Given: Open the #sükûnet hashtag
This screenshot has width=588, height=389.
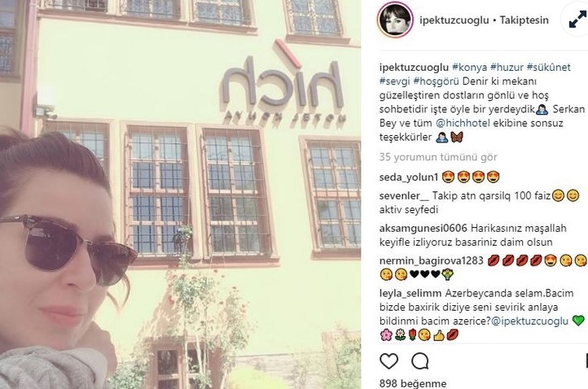Looking at the screenshot, I should [549, 68].
